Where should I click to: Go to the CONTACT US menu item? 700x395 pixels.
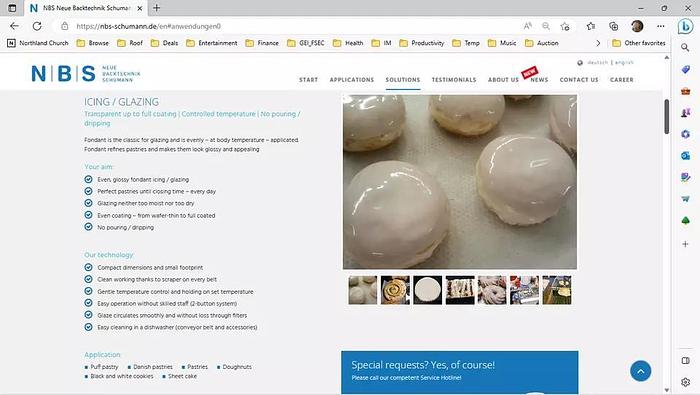tap(579, 79)
